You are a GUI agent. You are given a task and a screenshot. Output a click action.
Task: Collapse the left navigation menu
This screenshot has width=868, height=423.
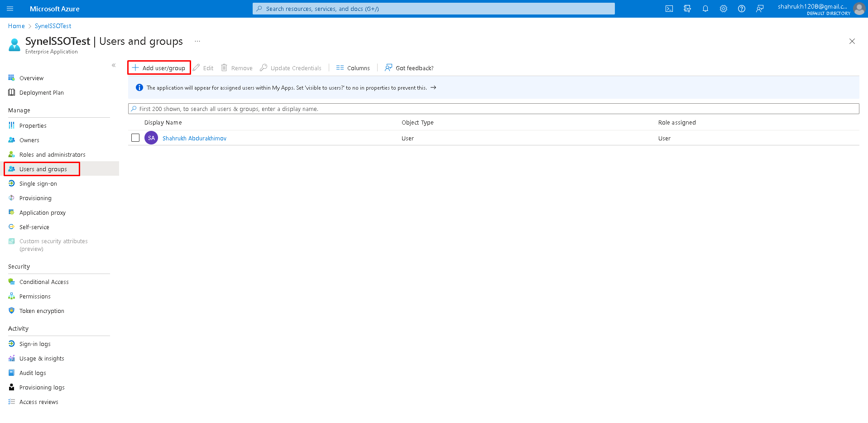pos(114,65)
